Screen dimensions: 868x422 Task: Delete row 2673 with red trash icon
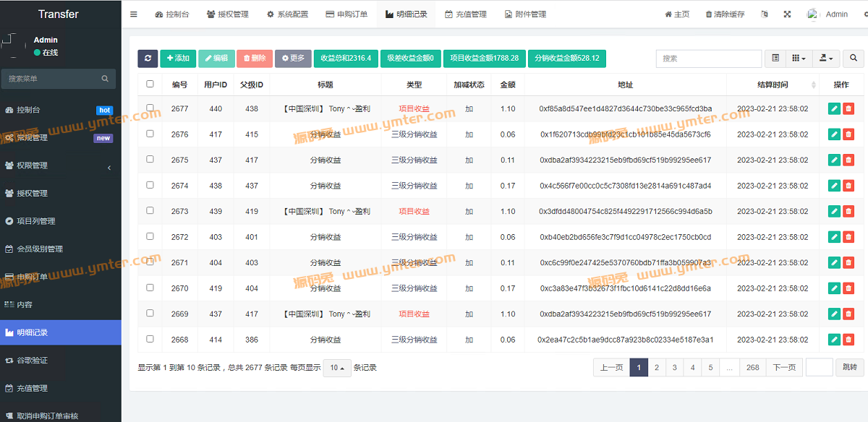[x=848, y=211]
